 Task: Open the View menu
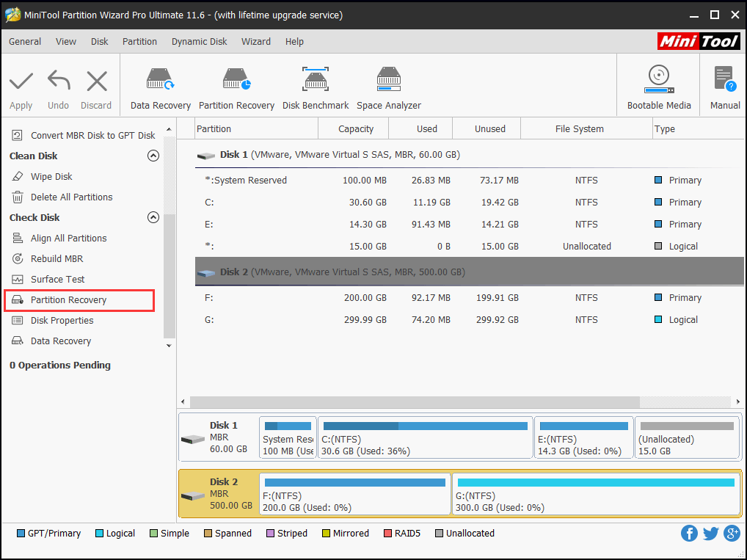pyautogui.click(x=66, y=41)
